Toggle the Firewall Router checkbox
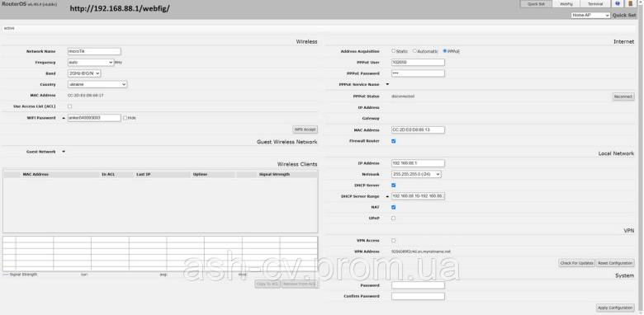 tap(394, 141)
